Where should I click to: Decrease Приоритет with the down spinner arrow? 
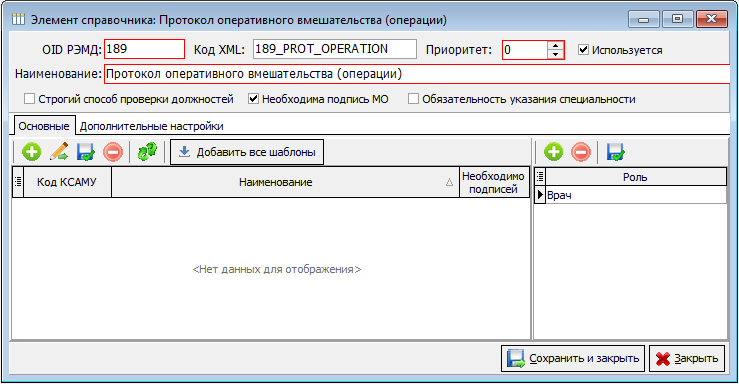[556, 54]
